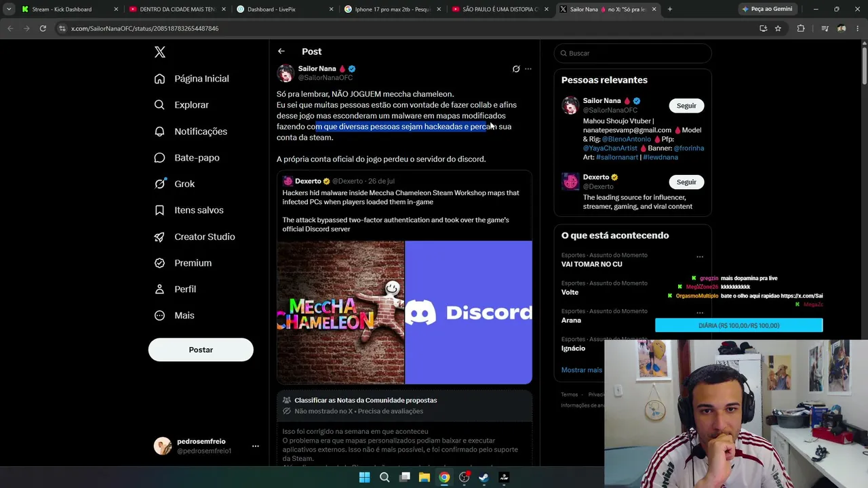Click the pedrosemfreio profile avatar
This screenshot has height=488, width=868.
[x=163, y=446]
